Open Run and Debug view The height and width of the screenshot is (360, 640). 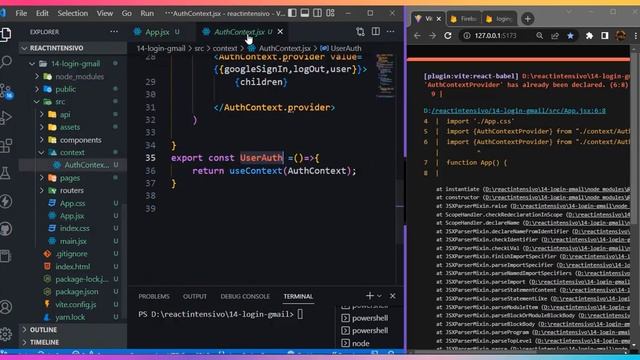coord(6,118)
